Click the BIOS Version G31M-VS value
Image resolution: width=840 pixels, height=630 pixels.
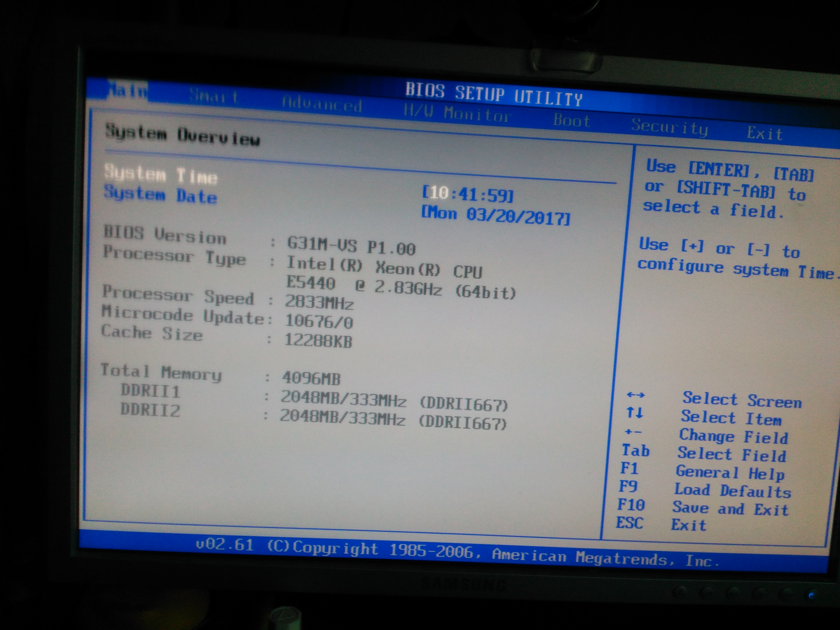tap(351, 246)
